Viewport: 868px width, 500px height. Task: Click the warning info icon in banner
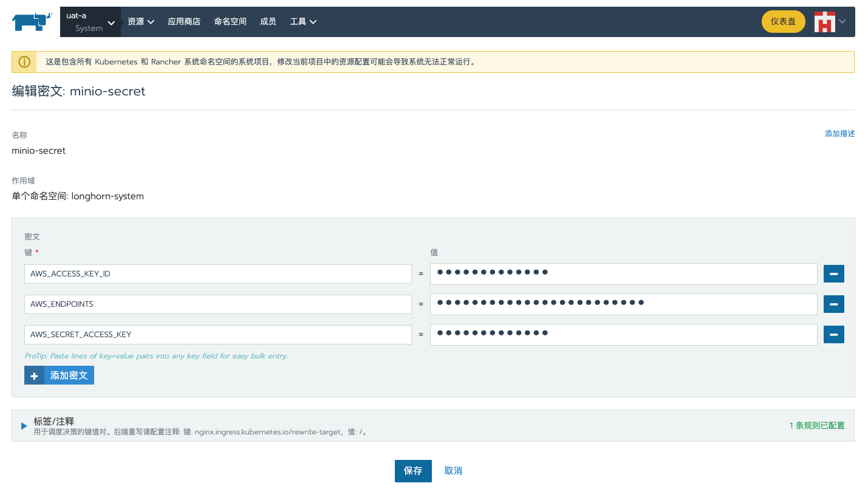24,62
